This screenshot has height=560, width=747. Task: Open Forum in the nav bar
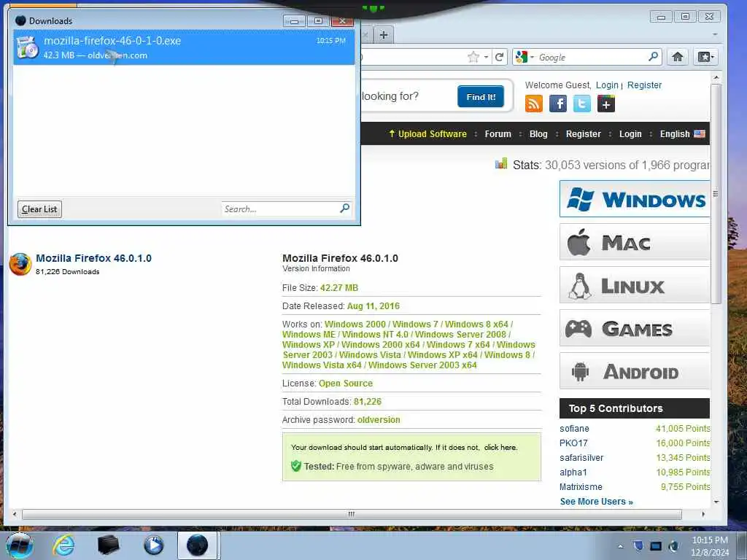[498, 134]
